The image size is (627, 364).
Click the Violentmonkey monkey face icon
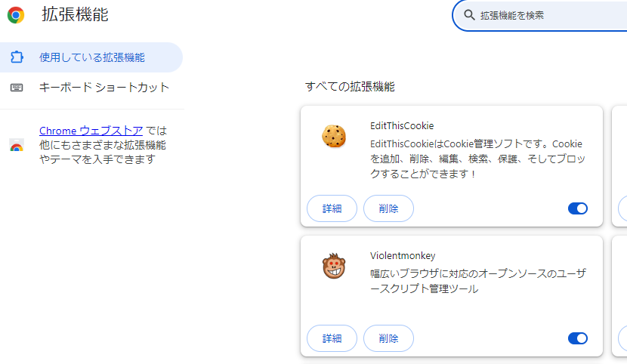(x=334, y=266)
